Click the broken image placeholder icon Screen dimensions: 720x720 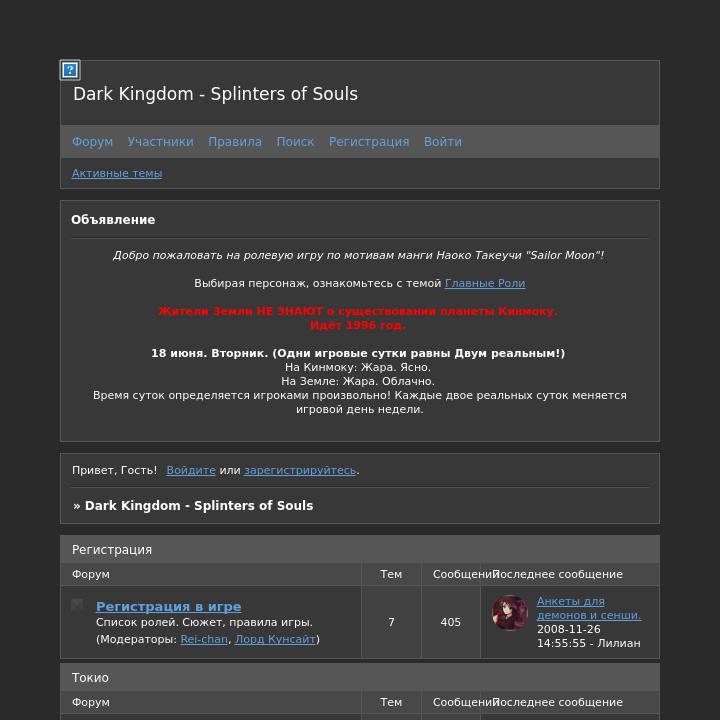pos(70,70)
